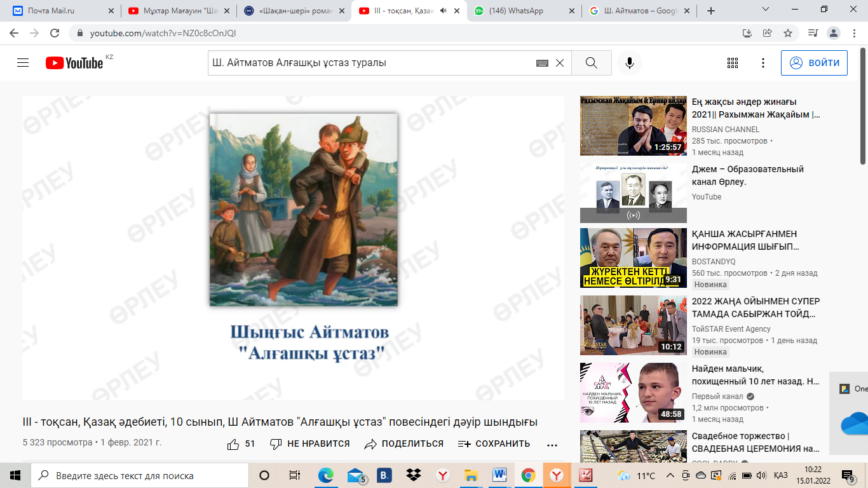Open the YouTube guide hamburger menu

[x=23, y=63]
